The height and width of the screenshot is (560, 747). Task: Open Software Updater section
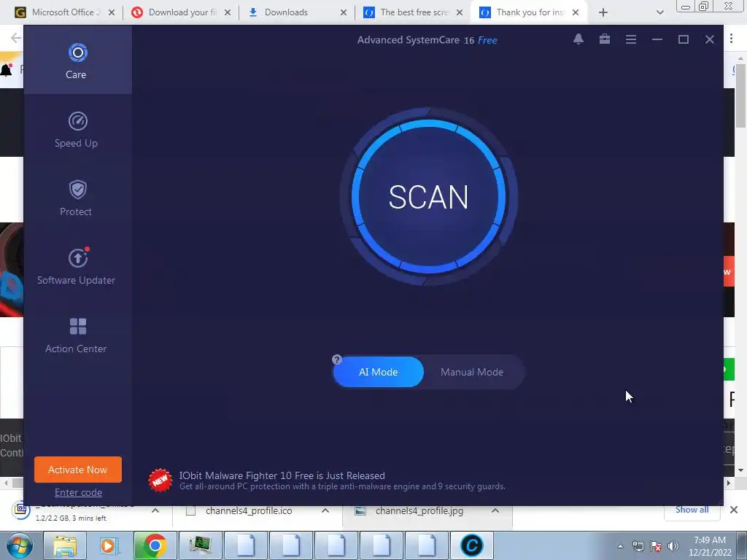point(77,267)
